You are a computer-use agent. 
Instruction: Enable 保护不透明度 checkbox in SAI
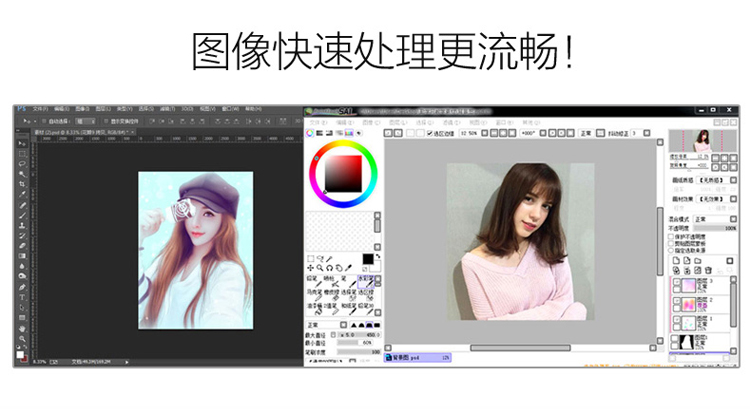pos(671,237)
